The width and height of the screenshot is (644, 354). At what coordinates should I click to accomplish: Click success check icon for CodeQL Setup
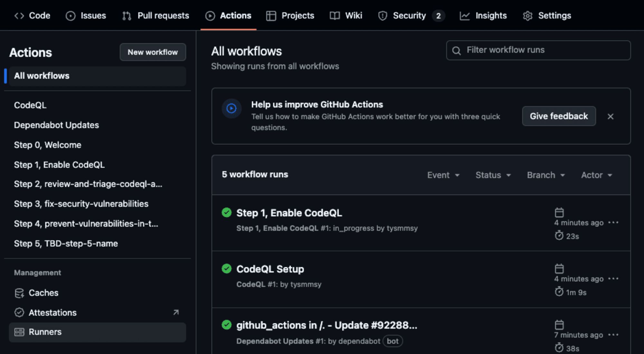(x=227, y=269)
